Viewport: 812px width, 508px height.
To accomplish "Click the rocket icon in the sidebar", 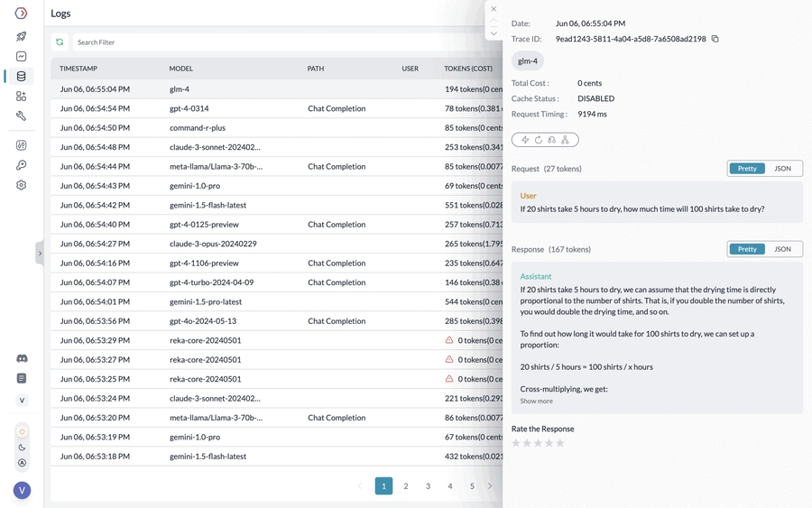I will (x=22, y=37).
